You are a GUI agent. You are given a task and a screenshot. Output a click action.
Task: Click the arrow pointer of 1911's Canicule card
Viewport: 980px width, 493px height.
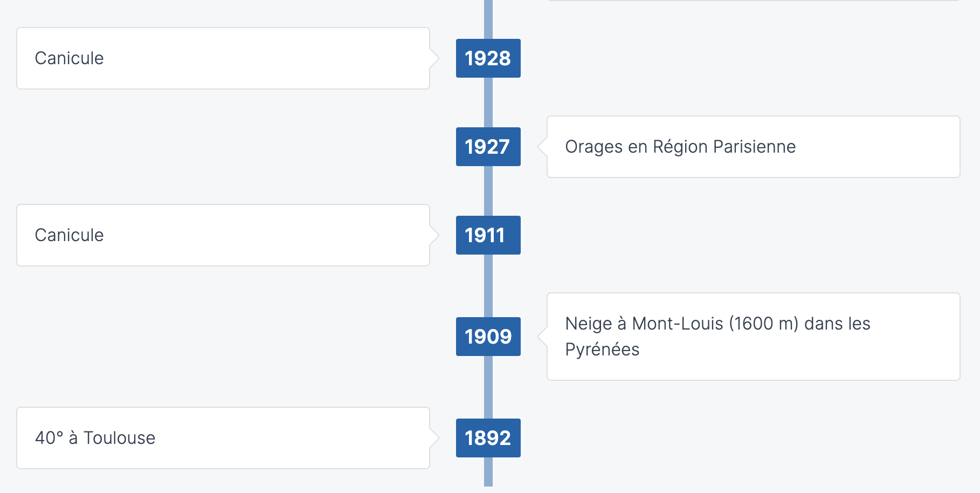[x=434, y=235]
